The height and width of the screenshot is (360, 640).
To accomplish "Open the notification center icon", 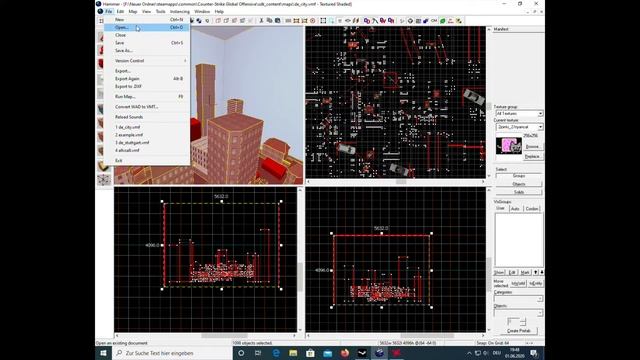I will 534,353.
